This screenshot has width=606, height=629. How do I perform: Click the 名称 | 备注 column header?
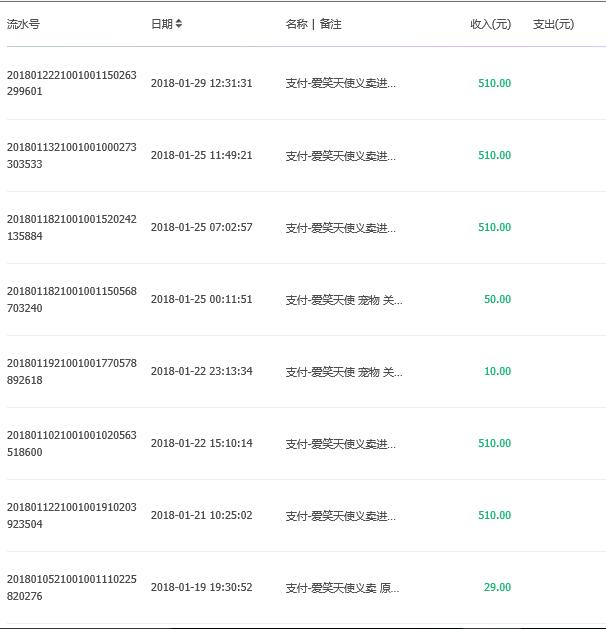tap(314, 24)
